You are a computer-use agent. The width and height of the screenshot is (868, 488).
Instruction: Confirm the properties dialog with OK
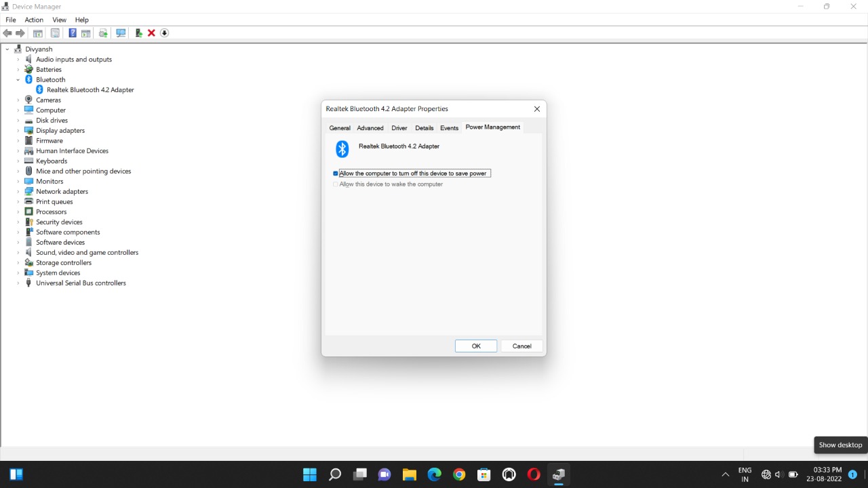476,346
